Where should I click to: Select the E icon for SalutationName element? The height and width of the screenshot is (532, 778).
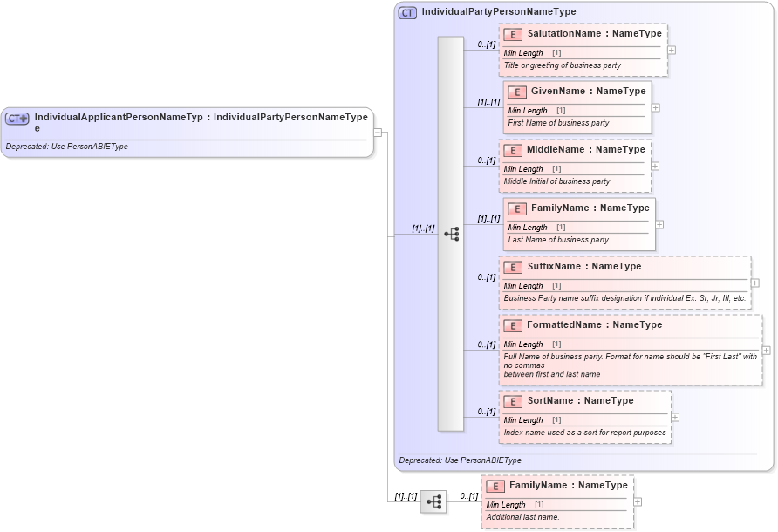click(513, 33)
